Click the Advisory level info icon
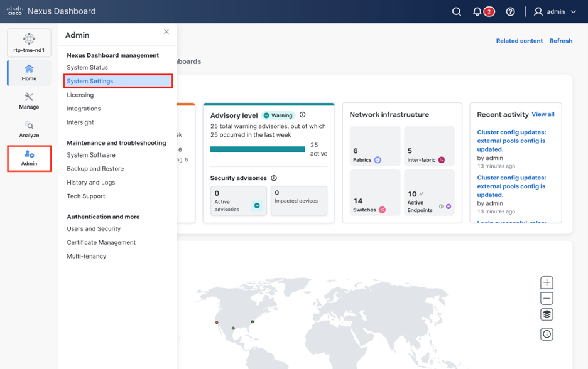The height and width of the screenshot is (369, 588). point(302,115)
